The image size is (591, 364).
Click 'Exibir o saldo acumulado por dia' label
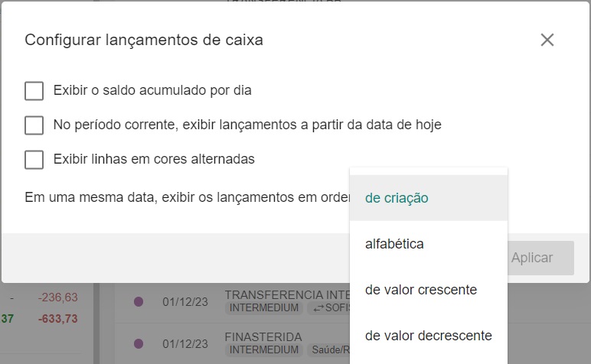(152, 90)
